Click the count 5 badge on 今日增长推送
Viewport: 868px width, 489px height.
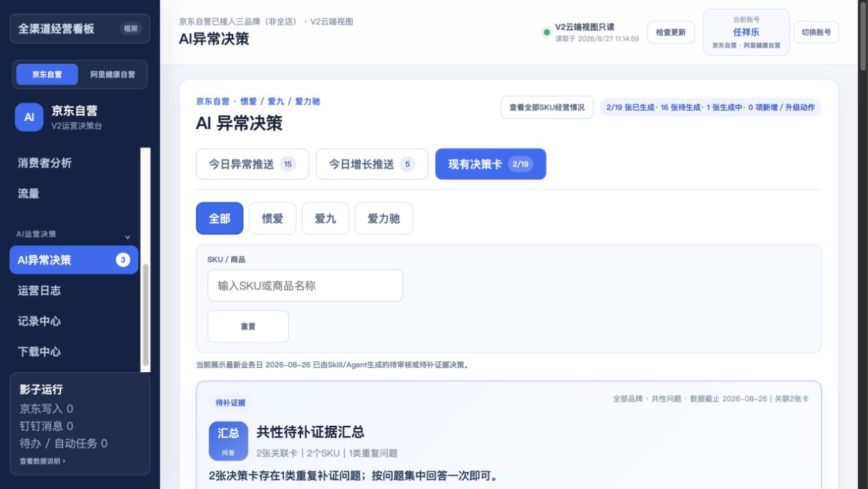[x=408, y=164]
